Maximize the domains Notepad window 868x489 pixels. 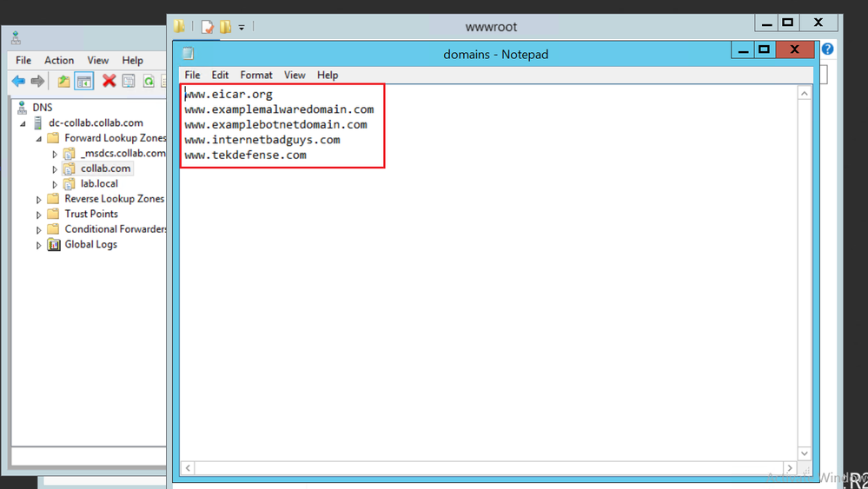[765, 50]
